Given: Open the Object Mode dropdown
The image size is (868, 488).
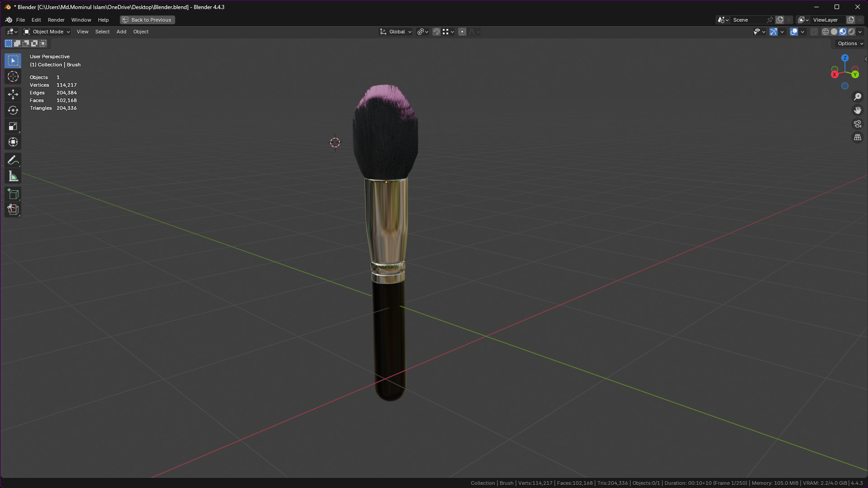Looking at the screenshot, I should point(47,32).
